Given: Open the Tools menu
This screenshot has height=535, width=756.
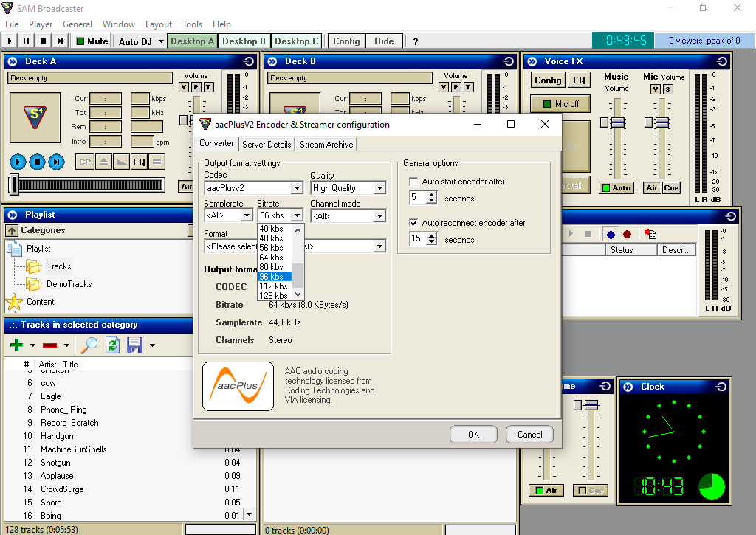Looking at the screenshot, I should [x=192, y=24].
